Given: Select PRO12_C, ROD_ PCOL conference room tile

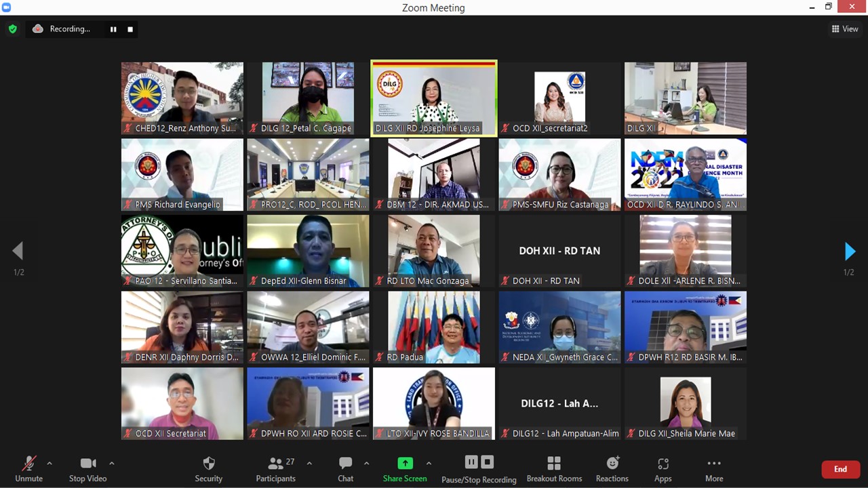Looking at the screenshot, I should 308,175.
